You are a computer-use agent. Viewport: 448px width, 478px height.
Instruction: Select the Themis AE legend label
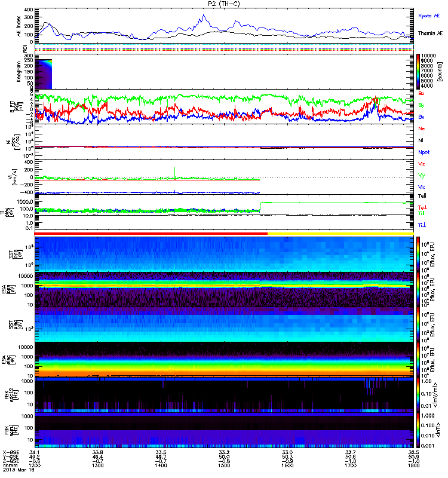point(430,33)
